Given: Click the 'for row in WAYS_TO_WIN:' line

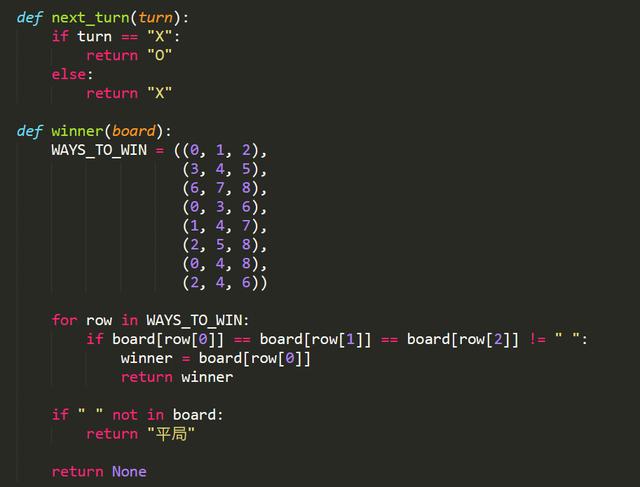Looking at the screenshot, I should pos(150,320).
